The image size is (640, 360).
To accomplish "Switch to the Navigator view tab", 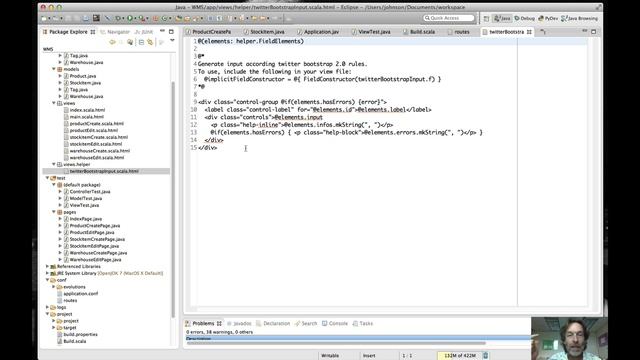I will point(115,32).
